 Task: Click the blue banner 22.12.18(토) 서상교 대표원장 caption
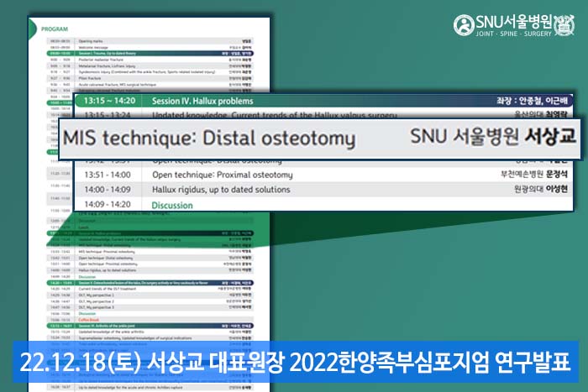point(296,362)
